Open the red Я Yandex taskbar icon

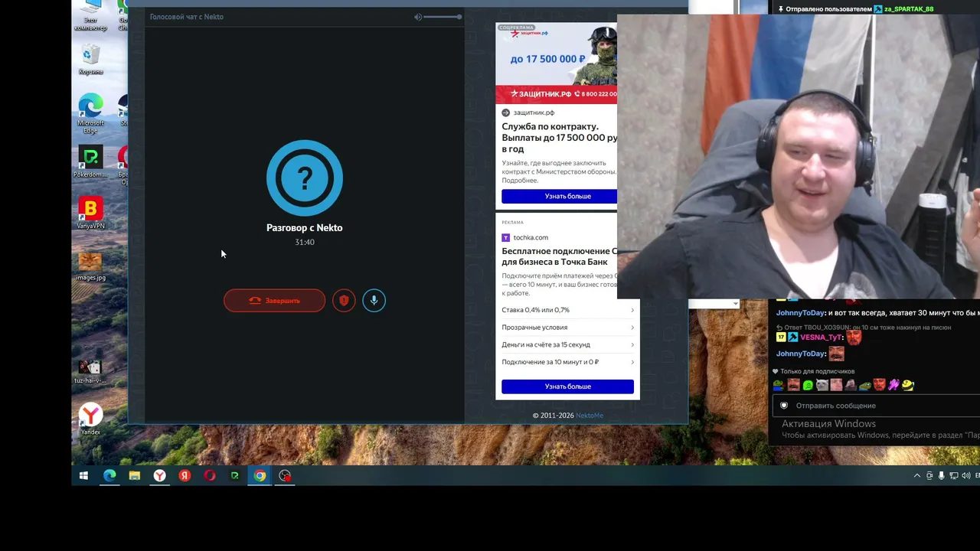point(185,476)
